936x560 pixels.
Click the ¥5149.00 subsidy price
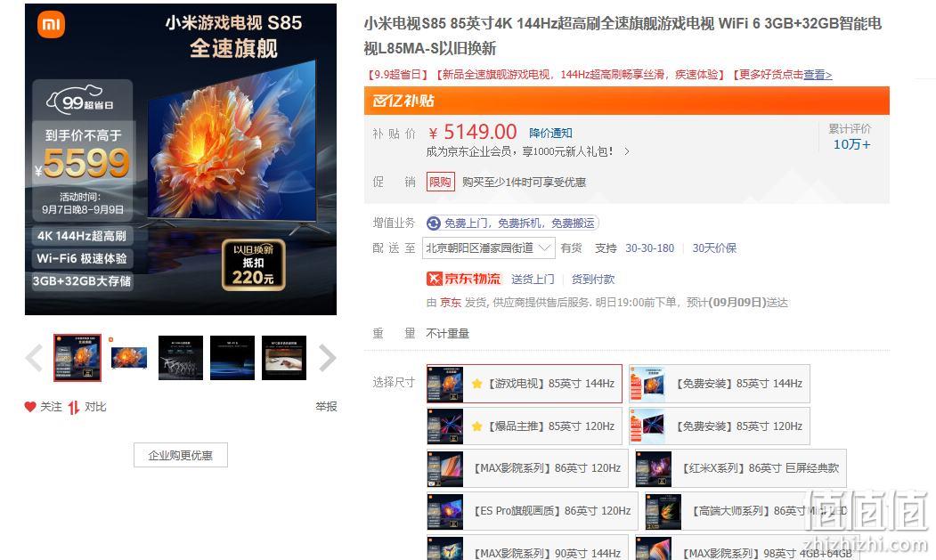click(473, 132)
